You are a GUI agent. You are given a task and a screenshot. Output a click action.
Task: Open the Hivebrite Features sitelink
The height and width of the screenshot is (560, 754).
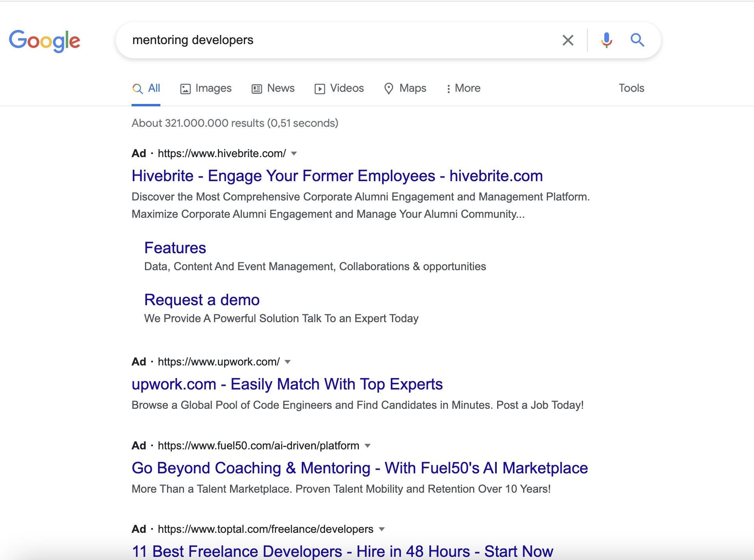[x=175, y=248]
